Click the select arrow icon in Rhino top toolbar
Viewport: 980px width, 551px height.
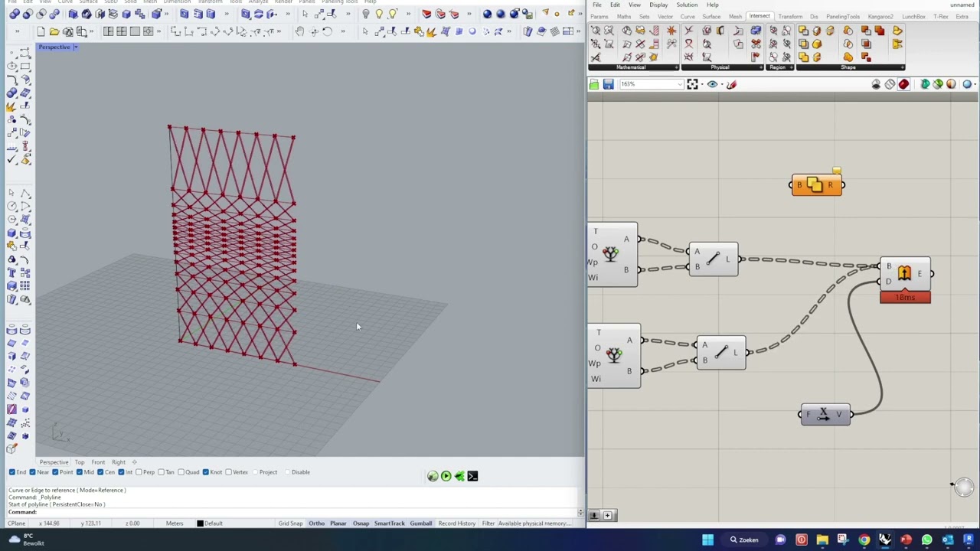(x=305, y=14)
